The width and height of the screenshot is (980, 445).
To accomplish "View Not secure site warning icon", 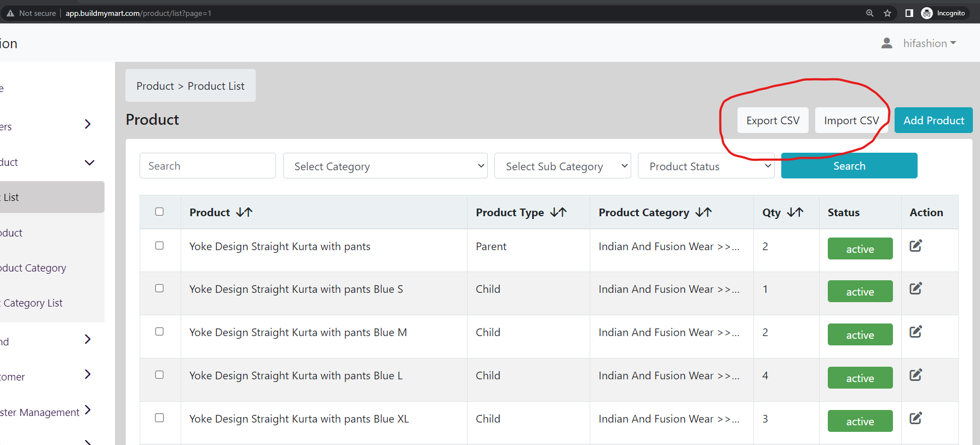I will coord(10,13).
